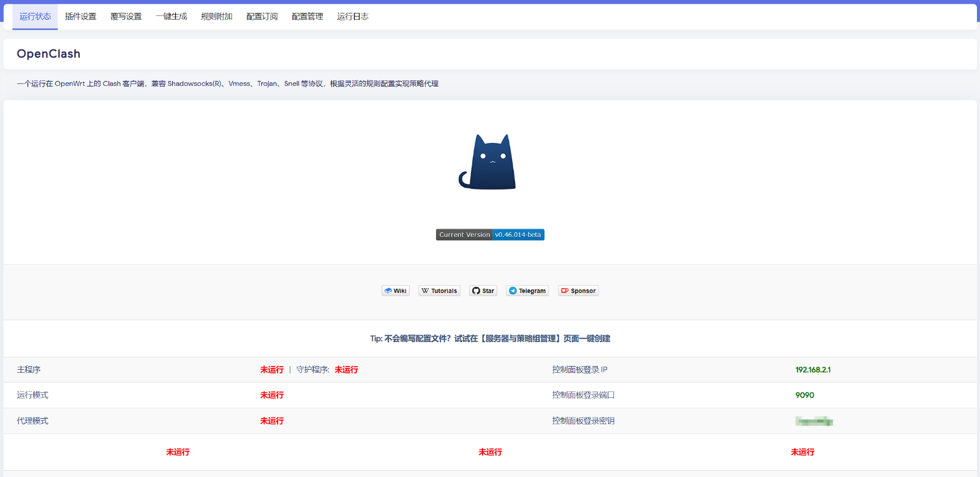Open the Wiki badge link
Image resolution: width=980 pixels, height=477 pixels.
(396, 291)
